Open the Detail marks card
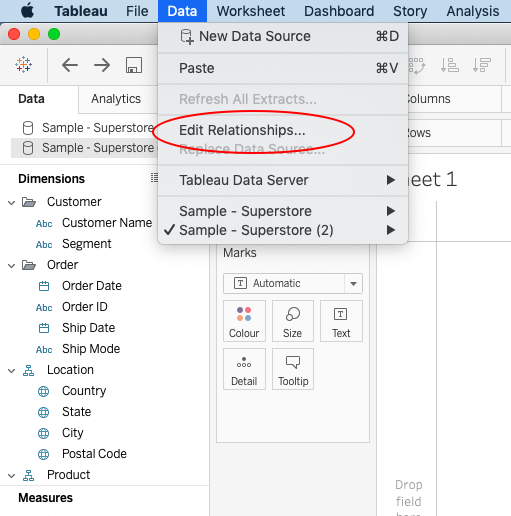The height and width of the screenshot is (516, 511). pyautogui.click(x=244, y=369)
